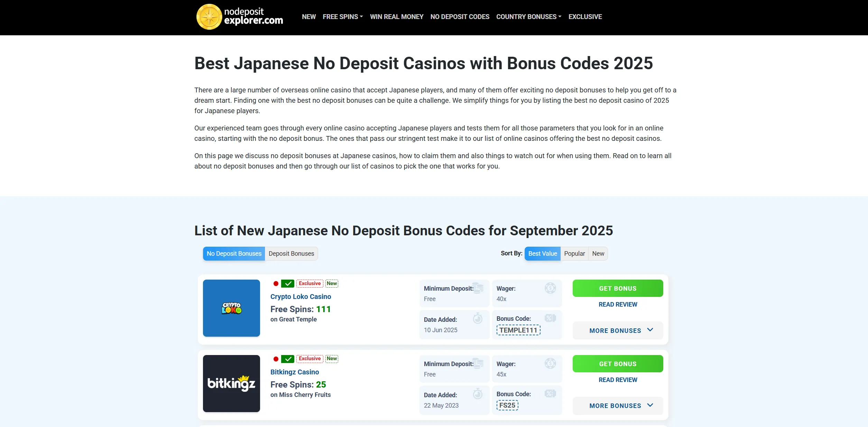Click the coins icon in Bitkingz Minimum Deposit
The height and width of the screenshot is (427, 868).
tap(478, 363)
